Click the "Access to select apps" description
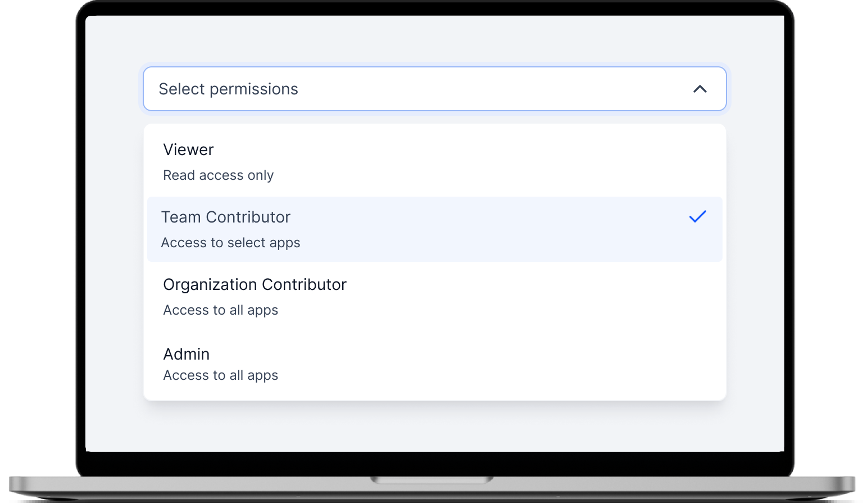 pos(230,243)
